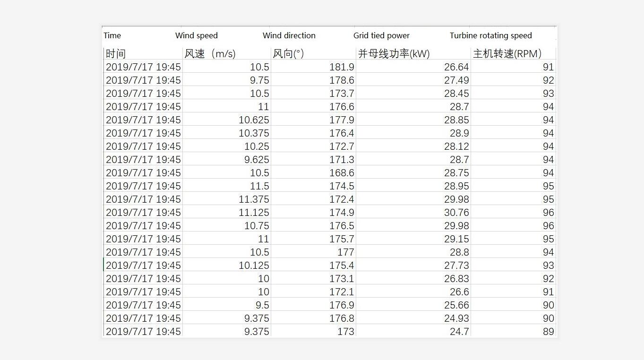Select the wind speed cell 10.375
Screen dimensions: 644x360
(x=226, y=133)
